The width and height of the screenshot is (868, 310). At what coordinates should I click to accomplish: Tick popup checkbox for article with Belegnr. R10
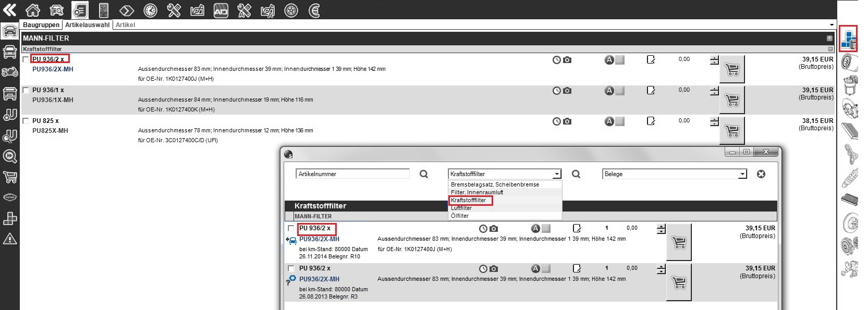click(291, 228)
